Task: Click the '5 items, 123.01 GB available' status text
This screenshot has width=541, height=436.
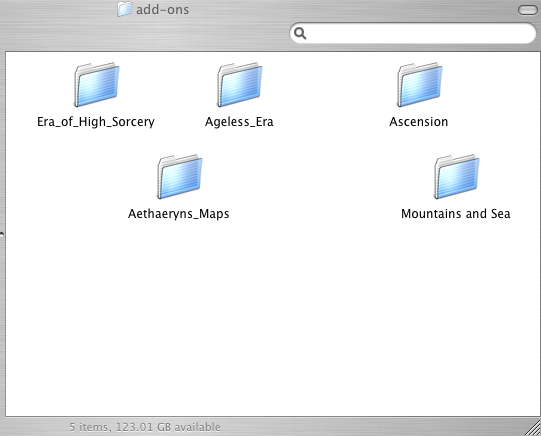Action: (x=145, y=427)
